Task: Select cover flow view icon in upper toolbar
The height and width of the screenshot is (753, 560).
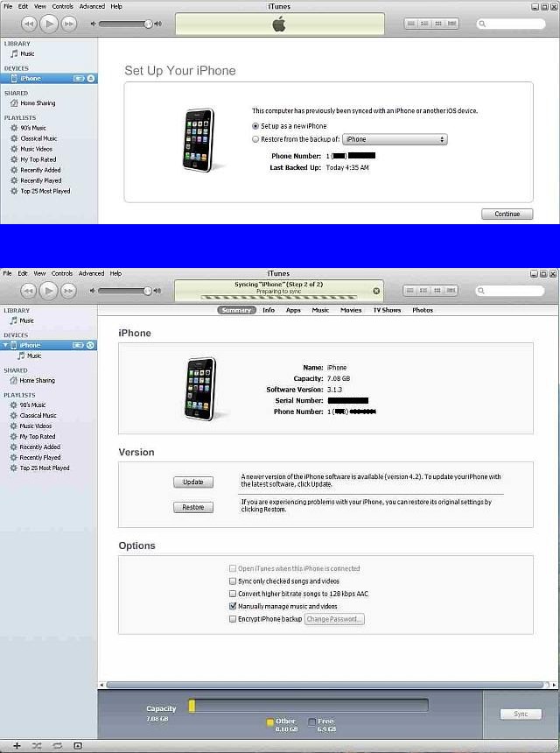Action: coord(451,24)
